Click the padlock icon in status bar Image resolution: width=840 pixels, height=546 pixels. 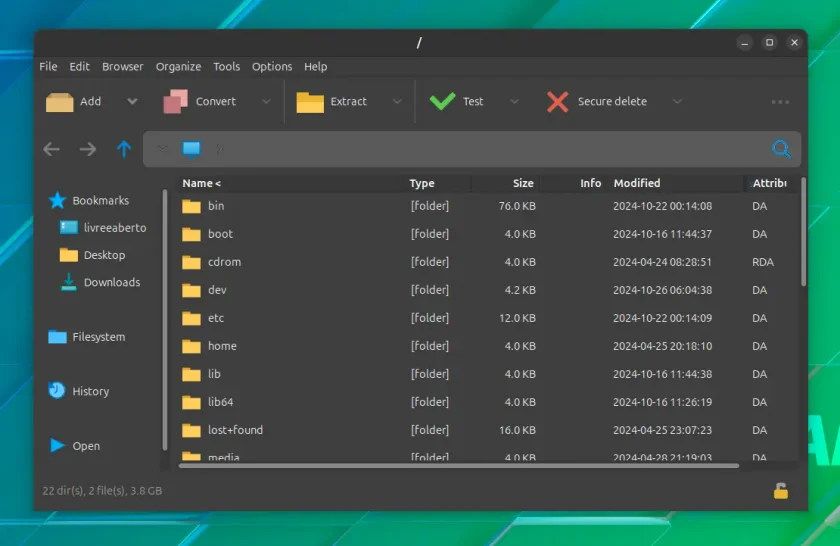tap(781, 490)
